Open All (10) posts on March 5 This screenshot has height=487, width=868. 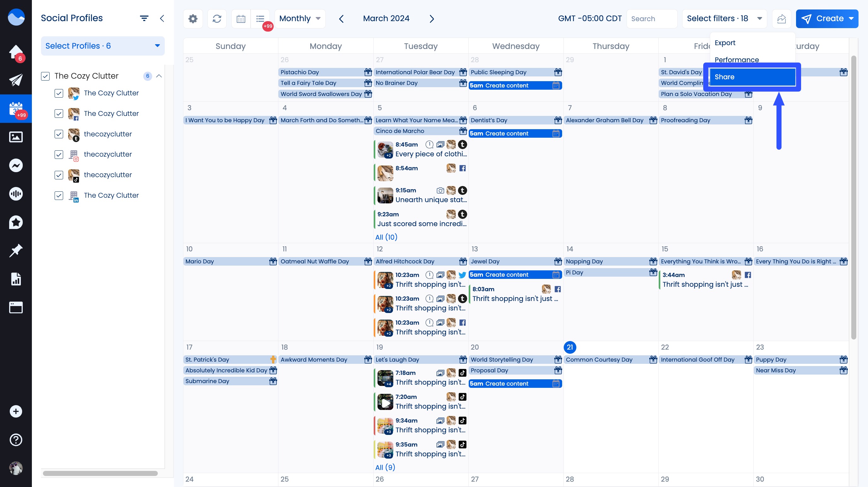click(386, 237)
